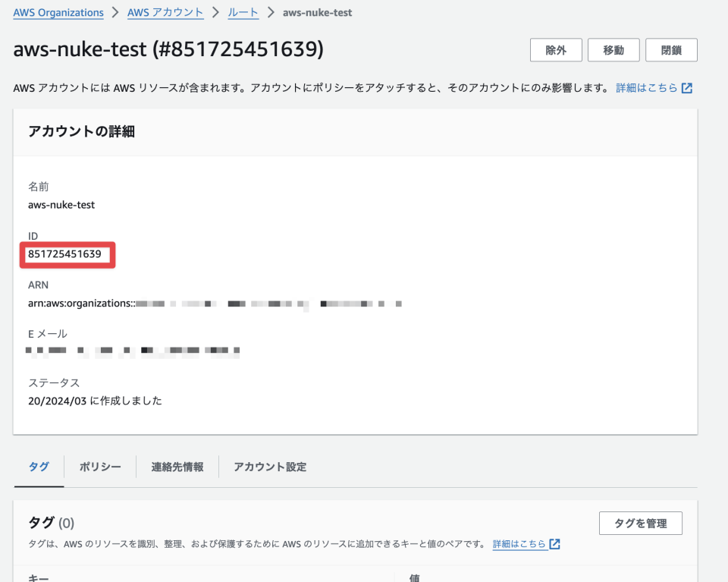Select the aws-nuke-test breadcrumb entry
This screenshot has height=582, width=728.
317,12
